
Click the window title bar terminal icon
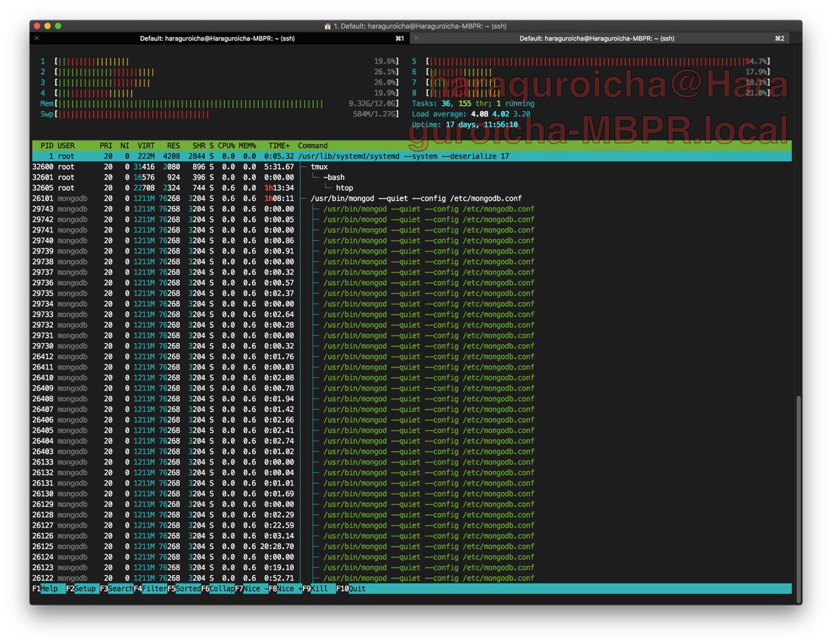328,26
